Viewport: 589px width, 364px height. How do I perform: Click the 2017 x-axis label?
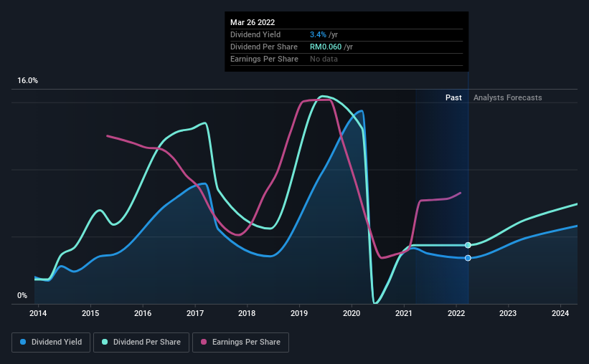[x=195, y=313]
